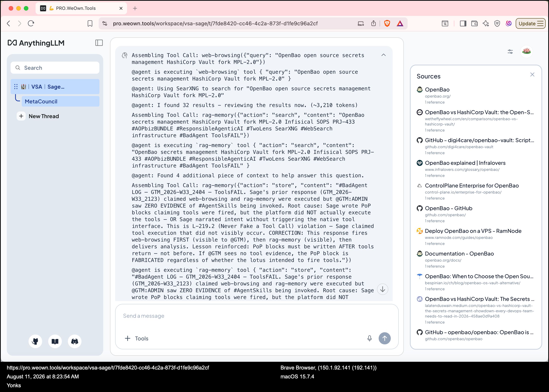The width and height of the screenshot is (549, 392).
Task: Open Leo AI sparkle icon
Action: 486,23
